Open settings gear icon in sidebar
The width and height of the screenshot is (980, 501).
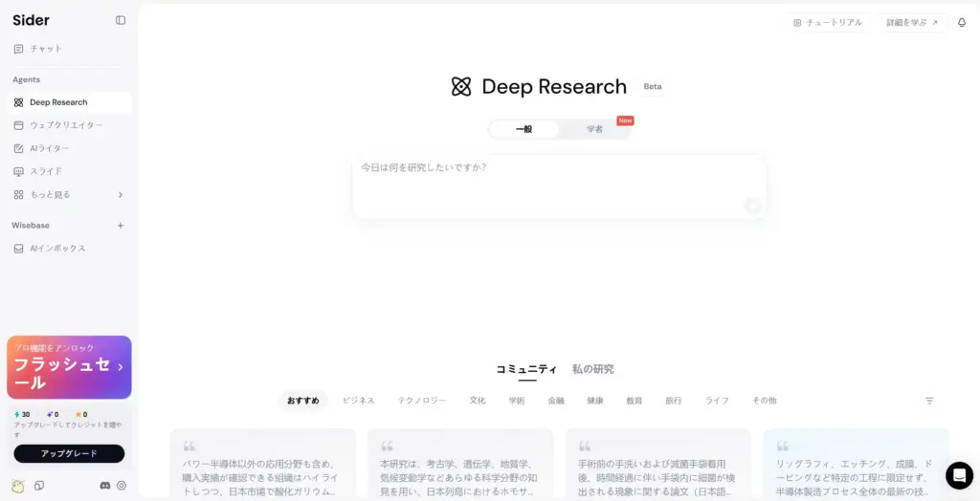click(x=122, y=486)
